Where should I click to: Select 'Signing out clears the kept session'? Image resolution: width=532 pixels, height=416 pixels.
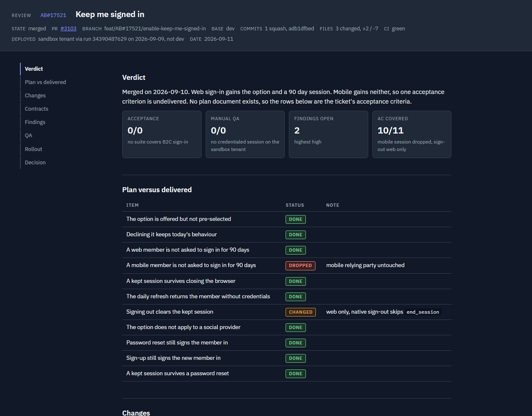point(170,312)
